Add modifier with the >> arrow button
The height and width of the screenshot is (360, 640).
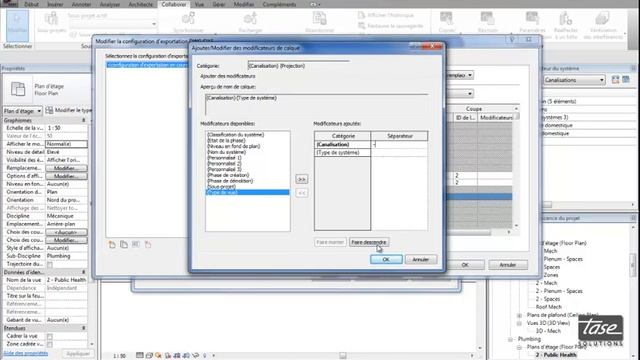(x=302, y=179)
